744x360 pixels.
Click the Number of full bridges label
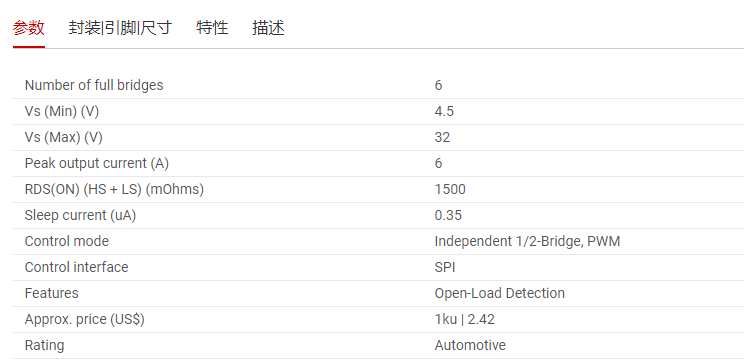click(x=94, y=85)
